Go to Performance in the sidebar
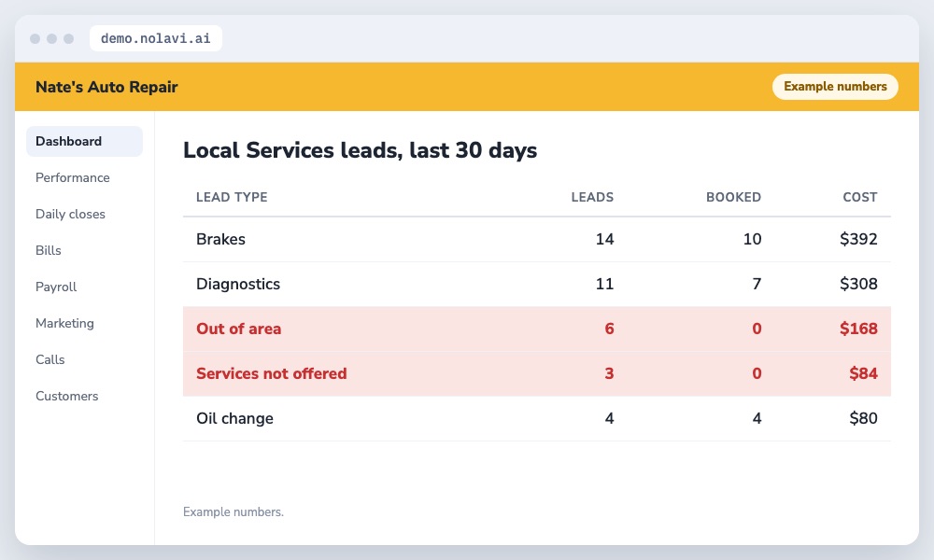This screenshot has height=560, width=934. coord(73,177)
